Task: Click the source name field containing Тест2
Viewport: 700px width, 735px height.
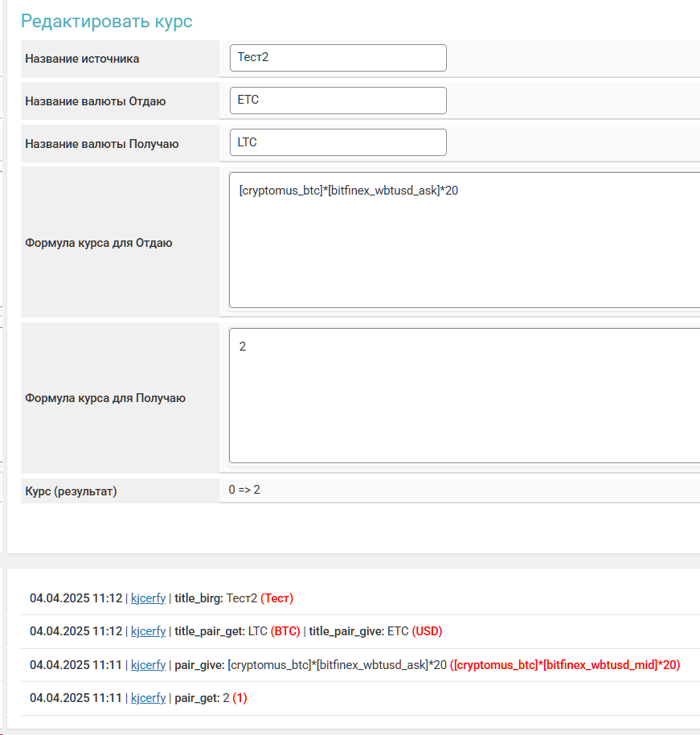Action: click(x=338, y=58)
